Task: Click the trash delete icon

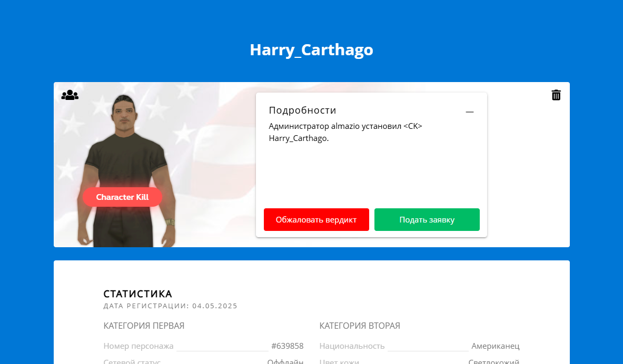Action: (x=556, y=95)
